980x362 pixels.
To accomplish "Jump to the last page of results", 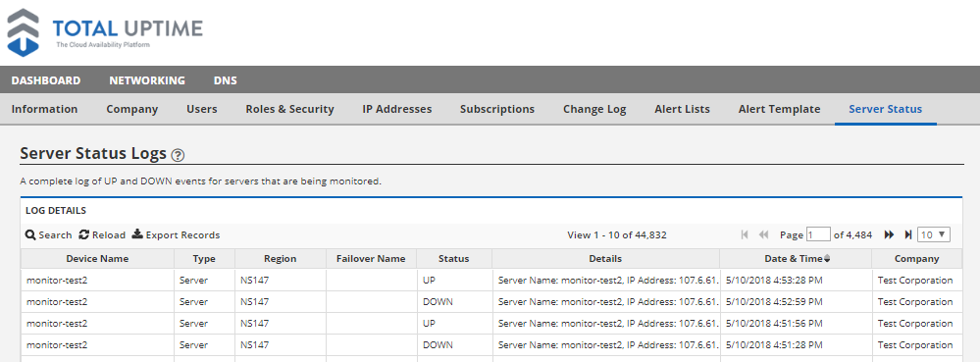I will tap(908, 235).
